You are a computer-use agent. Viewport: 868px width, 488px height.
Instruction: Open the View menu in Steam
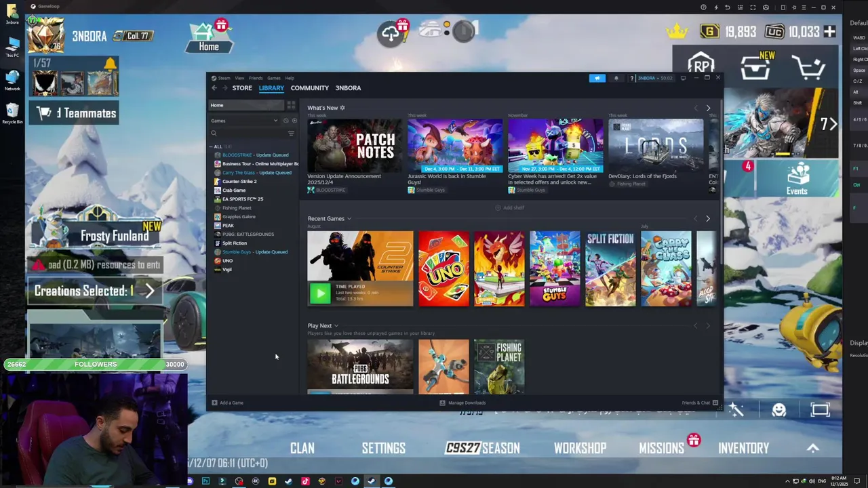pyautogui.click(x=239, y=78)
